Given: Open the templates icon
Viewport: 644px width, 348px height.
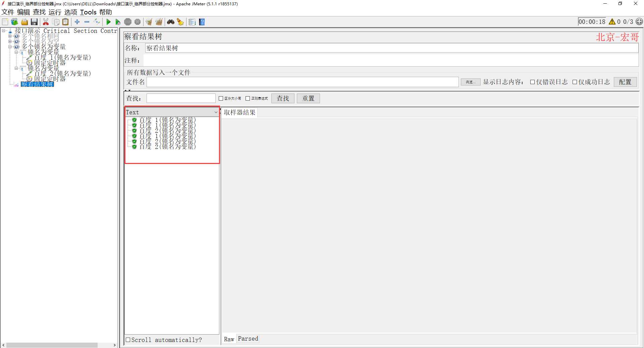Looking at the screenshot, I should coord(14,22).
